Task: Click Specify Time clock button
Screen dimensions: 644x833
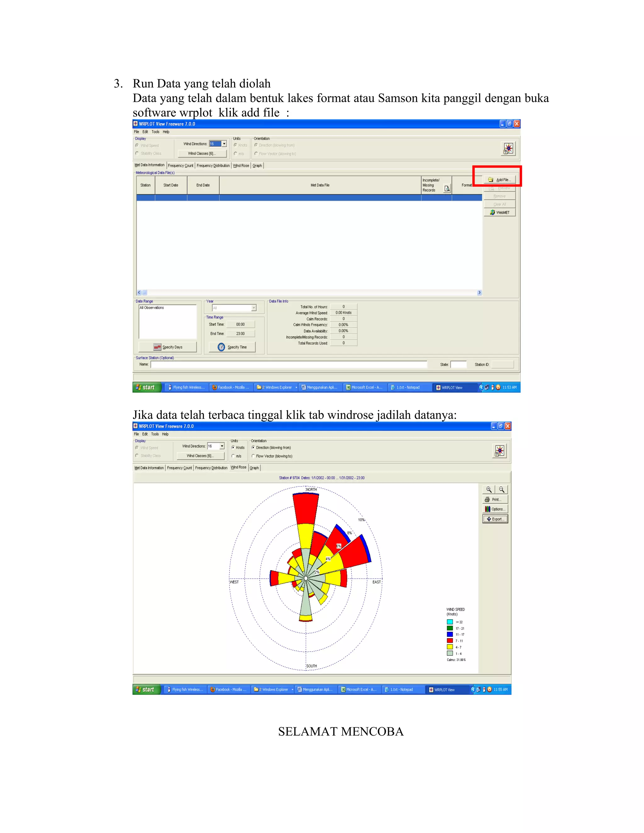Action: point(232,347)
